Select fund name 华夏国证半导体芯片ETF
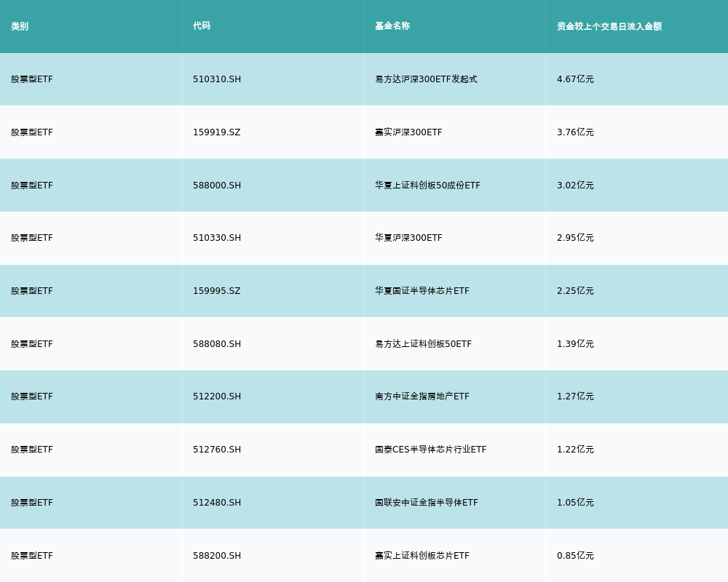Image resolution: width=728 pixels, height=582 pixels. pos(422,291)
